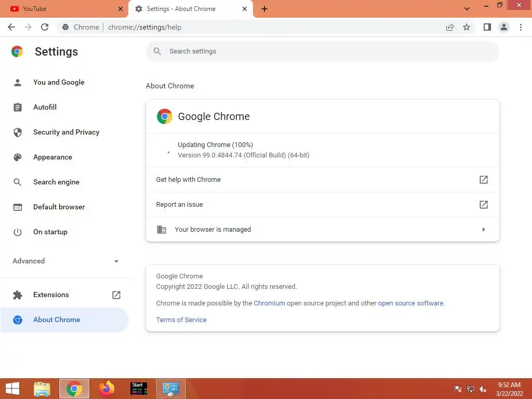Click the Search settings field
Screen dimensions: 532x399
(322, 51)
